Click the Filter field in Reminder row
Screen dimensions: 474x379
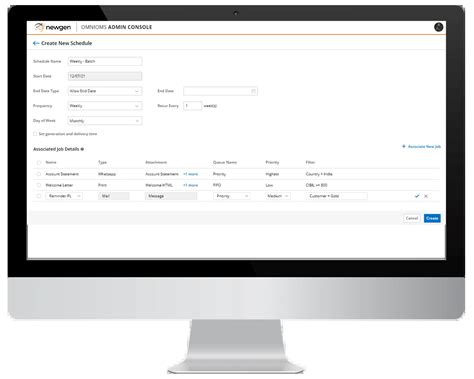pos(336,196)
